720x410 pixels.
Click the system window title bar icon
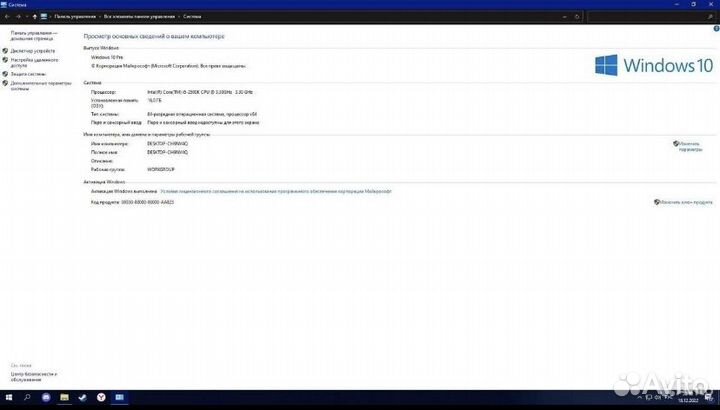click(x=4, y=5)
